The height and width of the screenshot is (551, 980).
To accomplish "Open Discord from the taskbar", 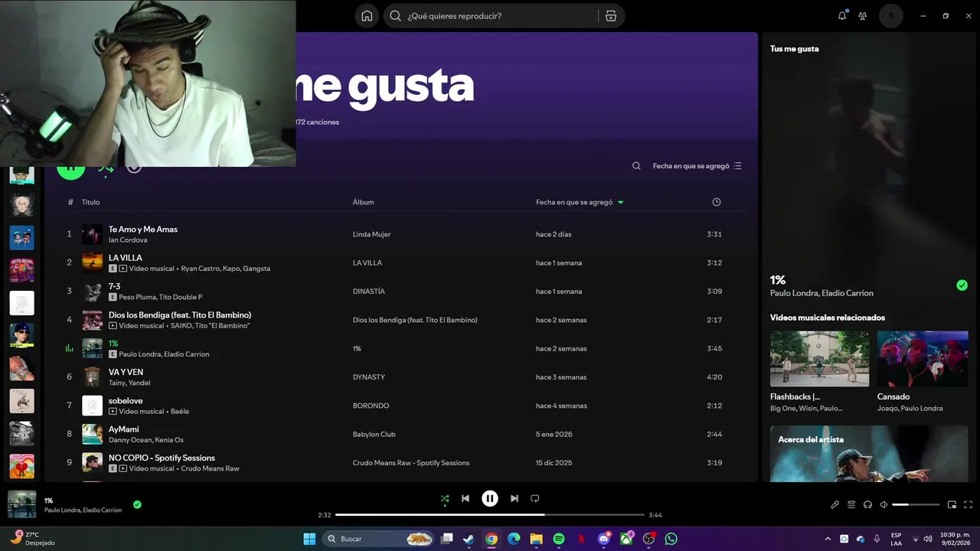I will coord(604,539).
